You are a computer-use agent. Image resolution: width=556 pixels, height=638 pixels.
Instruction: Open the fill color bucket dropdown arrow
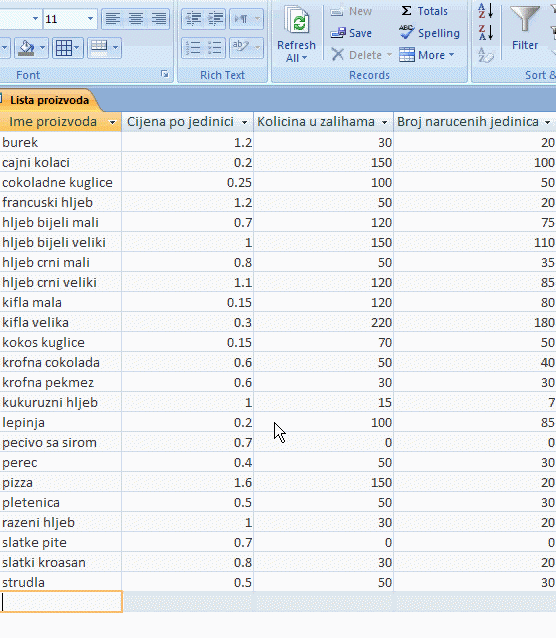(43, 48)
